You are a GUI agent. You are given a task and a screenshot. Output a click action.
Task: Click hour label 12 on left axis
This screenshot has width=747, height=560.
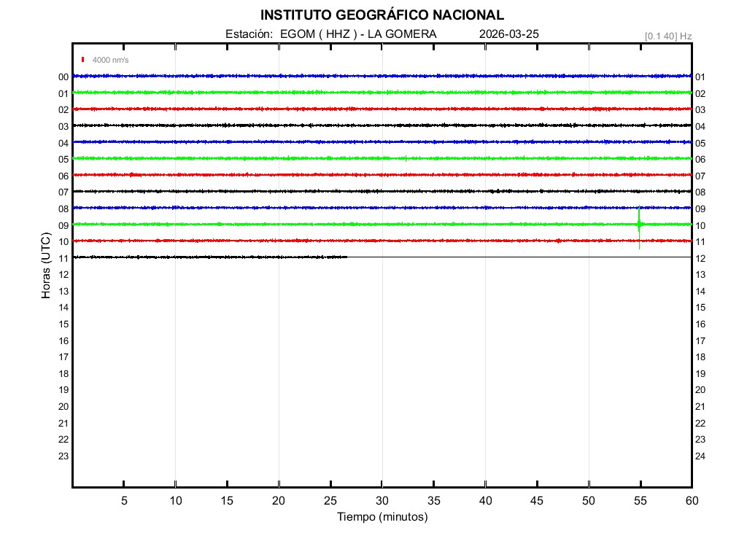(63, 275)
